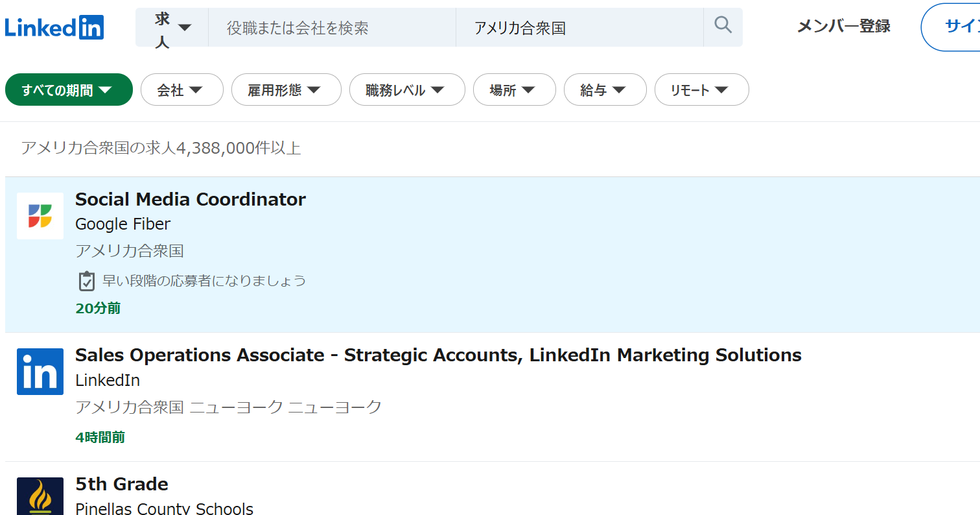980x515 pixels.
Task: Click アメリカ合衆国 location under Google Fiber
Action: 130,251
